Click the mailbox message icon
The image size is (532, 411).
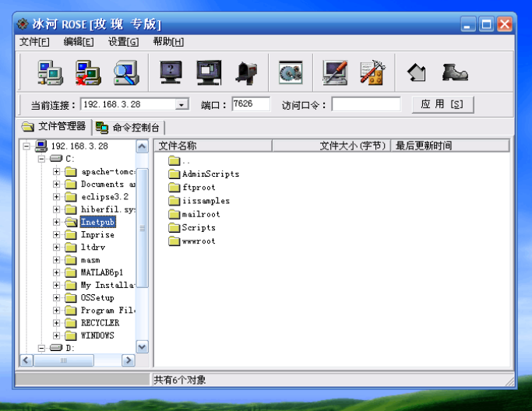pyautogui.click(x=246, y=72)
